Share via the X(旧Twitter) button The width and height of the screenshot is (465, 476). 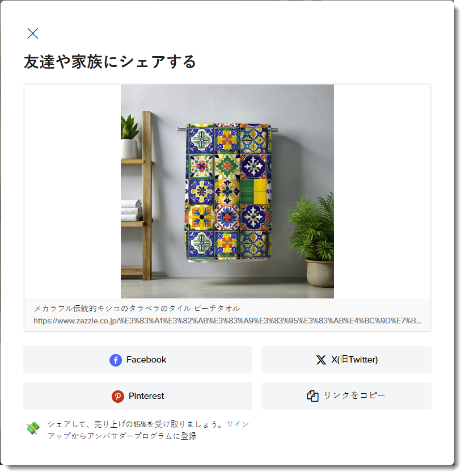pos(346,360)
